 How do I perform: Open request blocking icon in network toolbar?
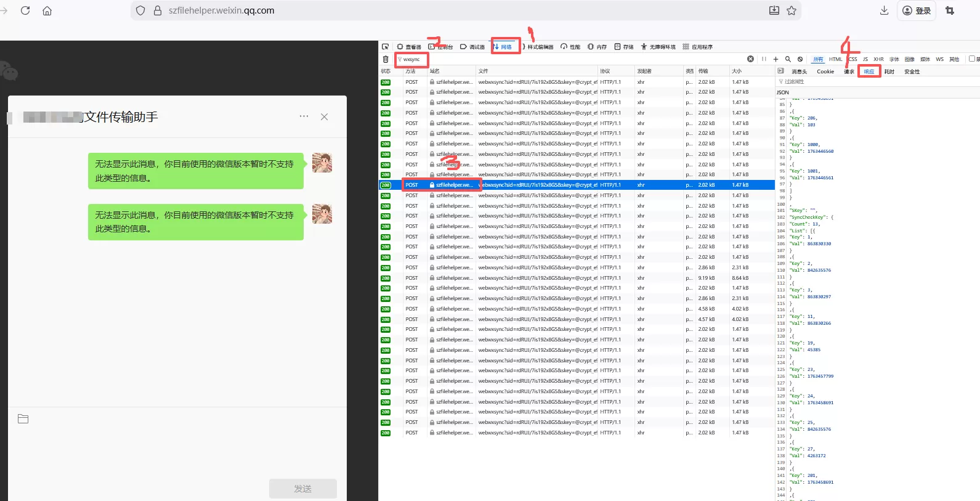pyautogui.click(x=800, y=59)
